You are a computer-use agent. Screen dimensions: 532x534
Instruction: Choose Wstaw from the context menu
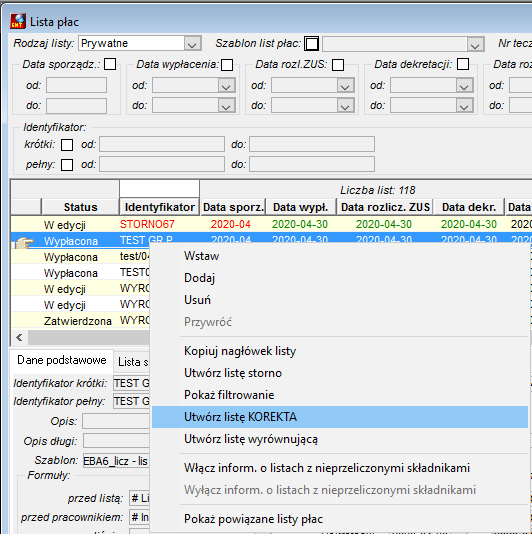point(340,256)
